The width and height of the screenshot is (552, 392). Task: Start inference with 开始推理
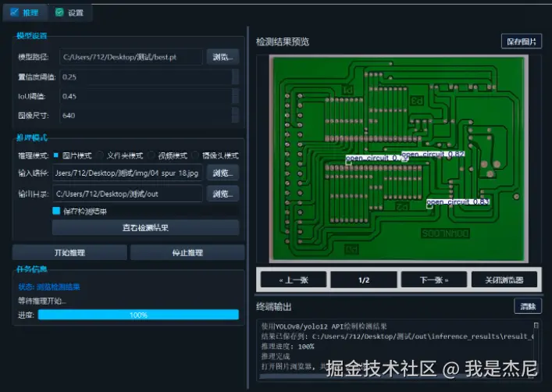(69, 252)
